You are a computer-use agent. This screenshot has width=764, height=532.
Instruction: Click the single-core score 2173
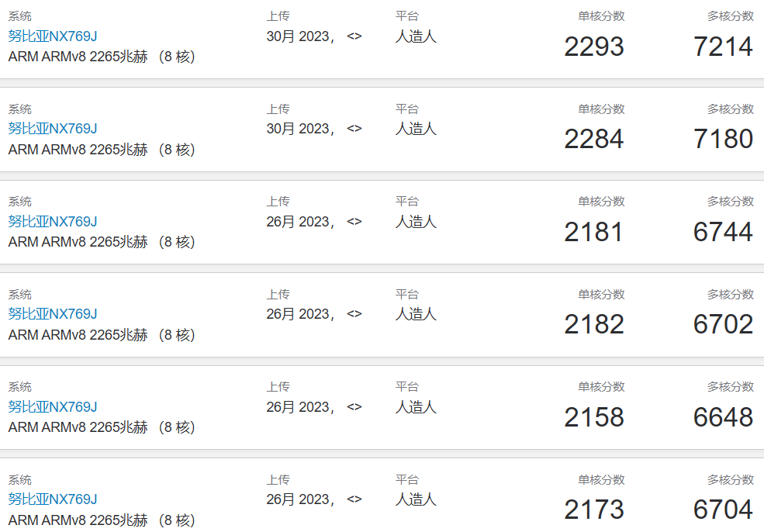[x=594, y=510]
